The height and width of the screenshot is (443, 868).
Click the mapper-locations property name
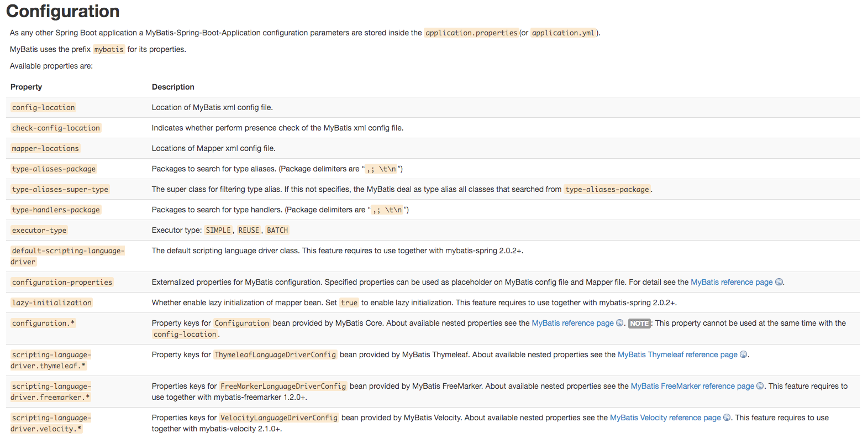pos(45,148)
